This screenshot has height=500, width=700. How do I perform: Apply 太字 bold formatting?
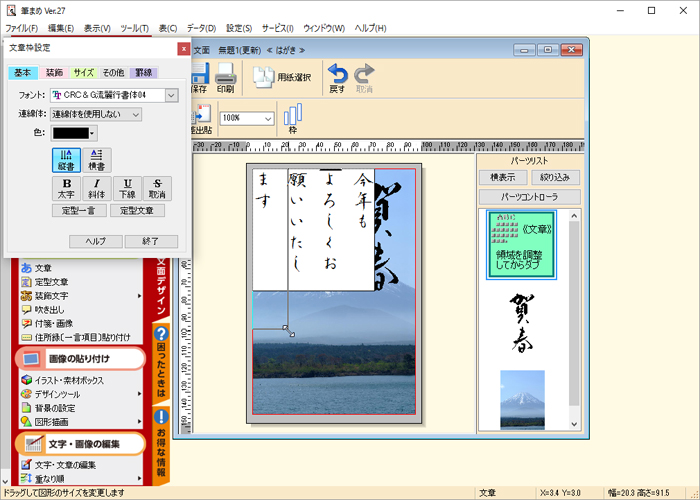[67, 188]
